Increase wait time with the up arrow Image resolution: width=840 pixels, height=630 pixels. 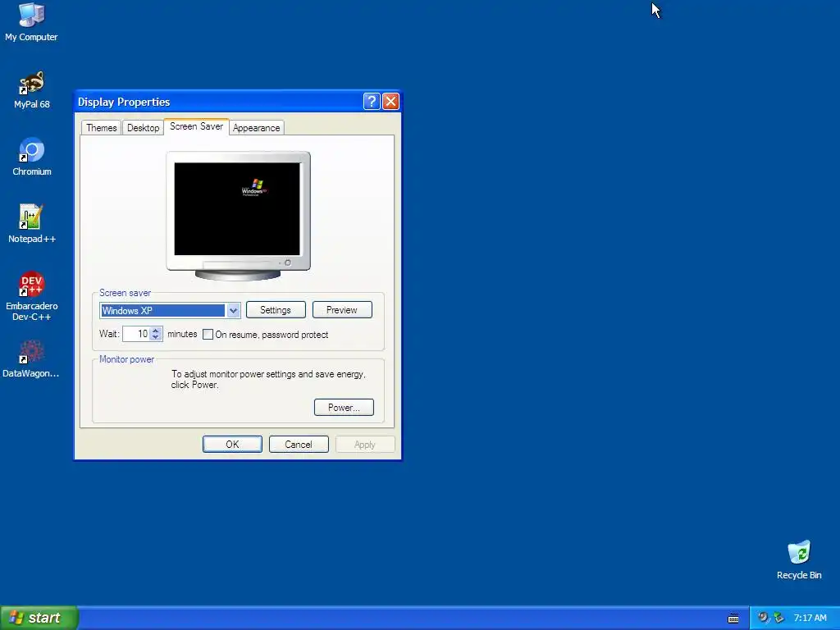click(155, 330)
